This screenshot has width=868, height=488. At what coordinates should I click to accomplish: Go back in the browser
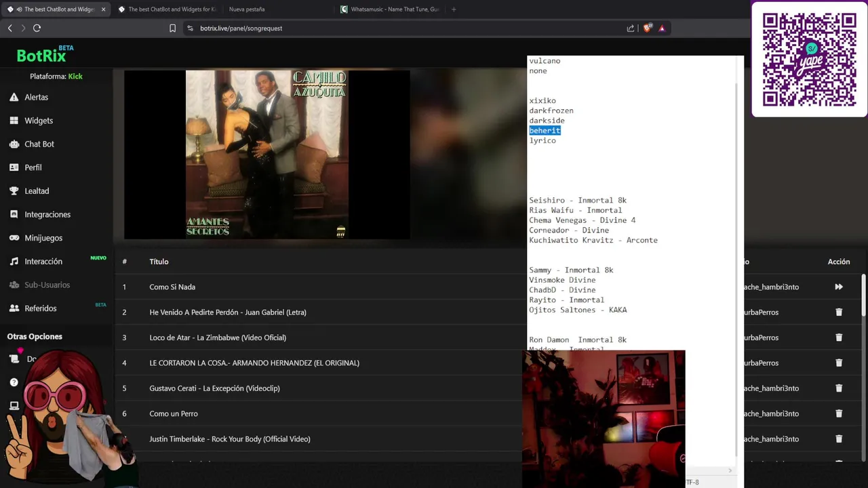coord(9,28)
